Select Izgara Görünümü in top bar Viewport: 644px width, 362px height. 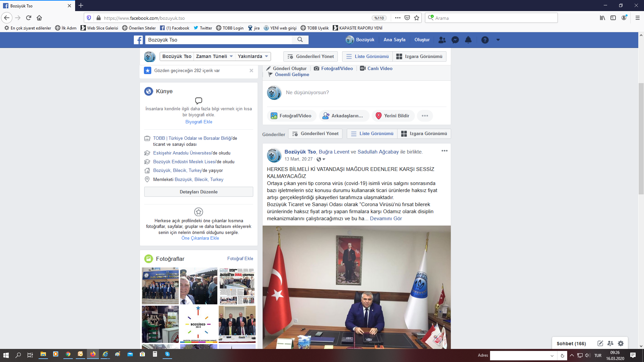pyautogui.click(x=419, y=56)
